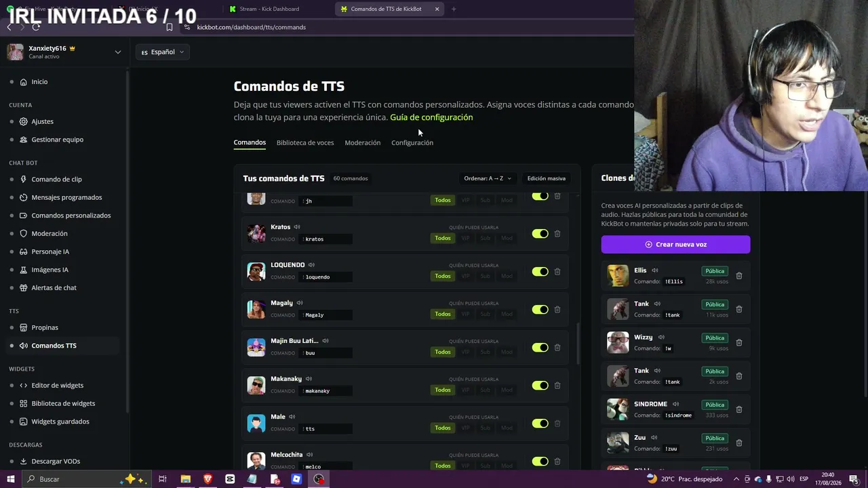Screen dimensions: 868x488
Task: Open the Moderación tab under Comandos de TTS
Action: [x=363, y=143]
